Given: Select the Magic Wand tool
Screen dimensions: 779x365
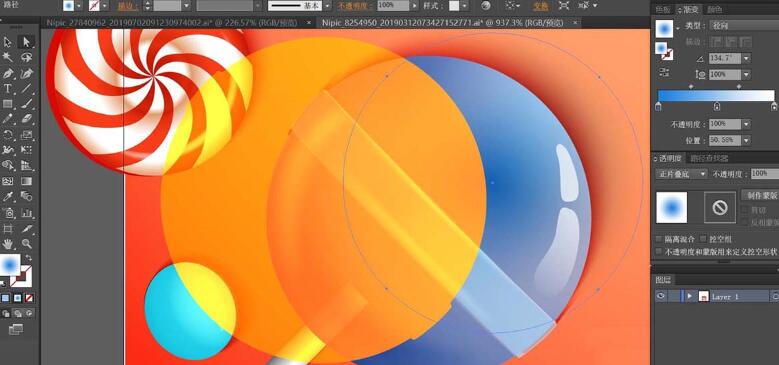Looking at the screenshot, I should 8,58.
